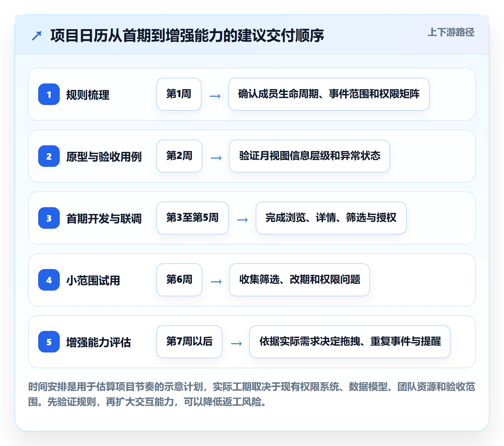Click the step number 4 badge
Screen dimensions: 504x446
(49, 280)
